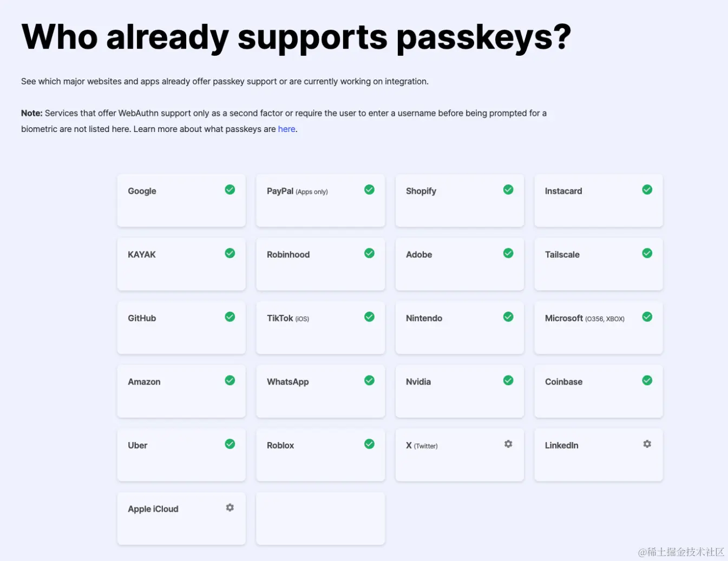Click the green checkmark on the Google card
This screenshot has height=561, width=728.
[229, 189]
